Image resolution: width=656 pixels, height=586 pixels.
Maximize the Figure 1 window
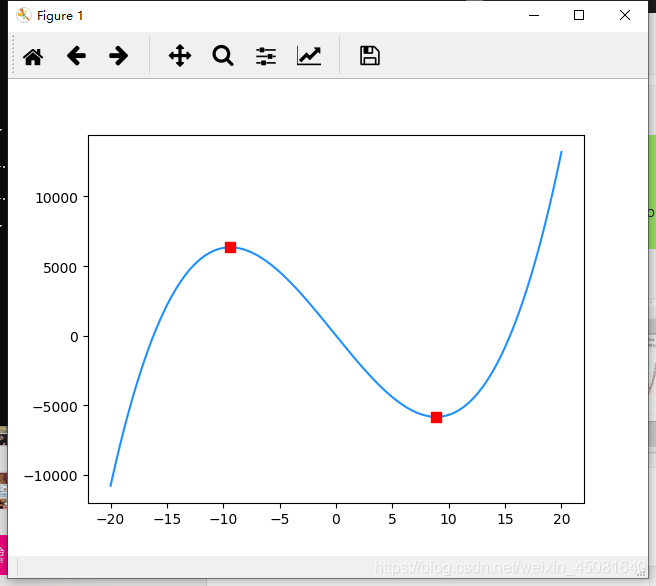(579, 15)
